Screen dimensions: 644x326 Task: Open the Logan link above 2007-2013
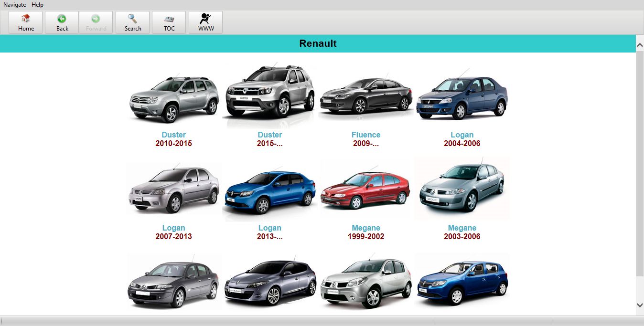coord(174,228)
